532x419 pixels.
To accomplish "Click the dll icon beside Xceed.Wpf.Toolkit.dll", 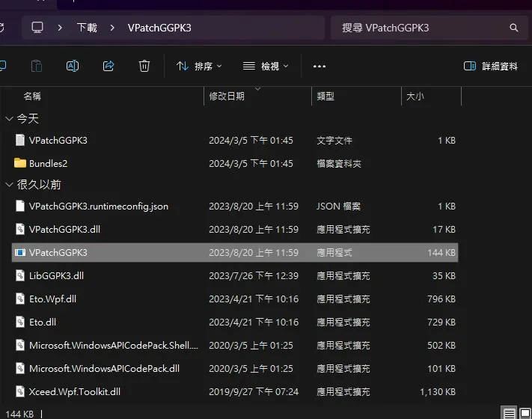I will (20, 391).
